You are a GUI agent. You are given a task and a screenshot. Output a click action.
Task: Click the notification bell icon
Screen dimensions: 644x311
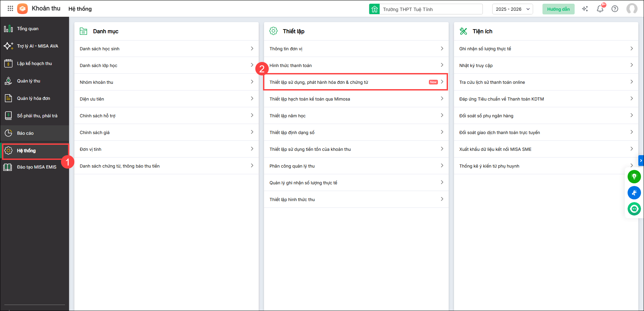[x=600, y=9]
